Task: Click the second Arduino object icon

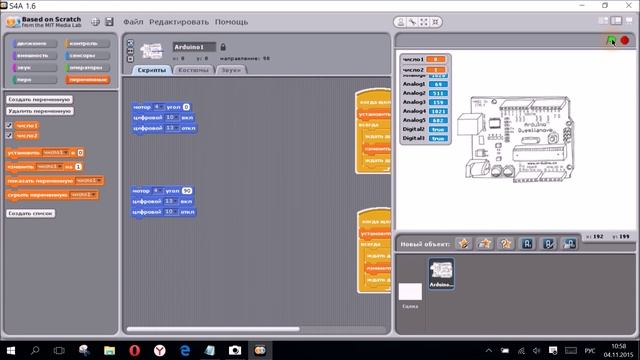Action: (x=548, y=244)
